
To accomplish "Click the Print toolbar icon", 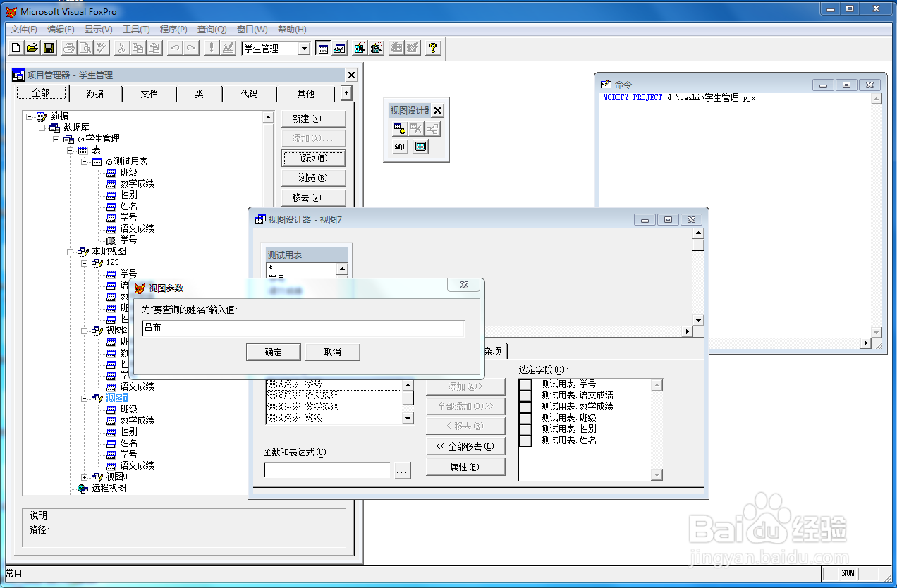I will coord(68,48).
